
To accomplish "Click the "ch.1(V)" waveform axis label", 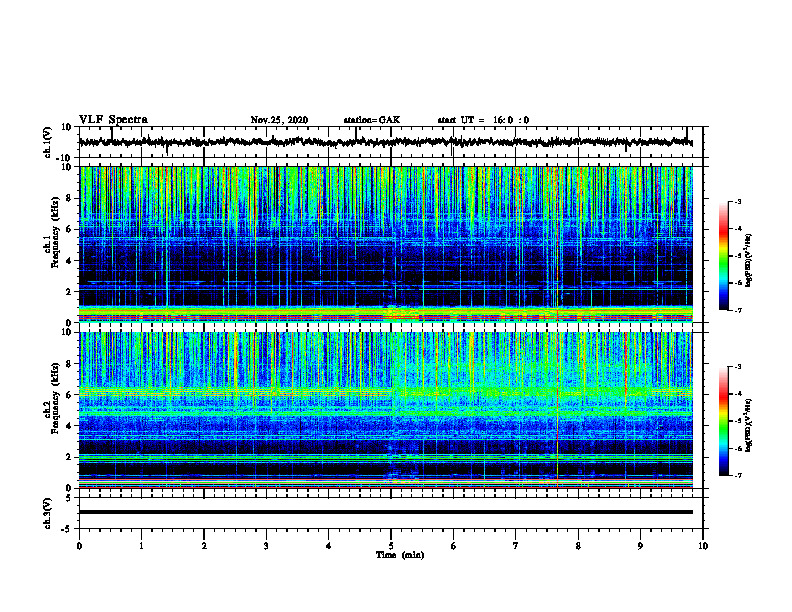I will coord(48,142).
